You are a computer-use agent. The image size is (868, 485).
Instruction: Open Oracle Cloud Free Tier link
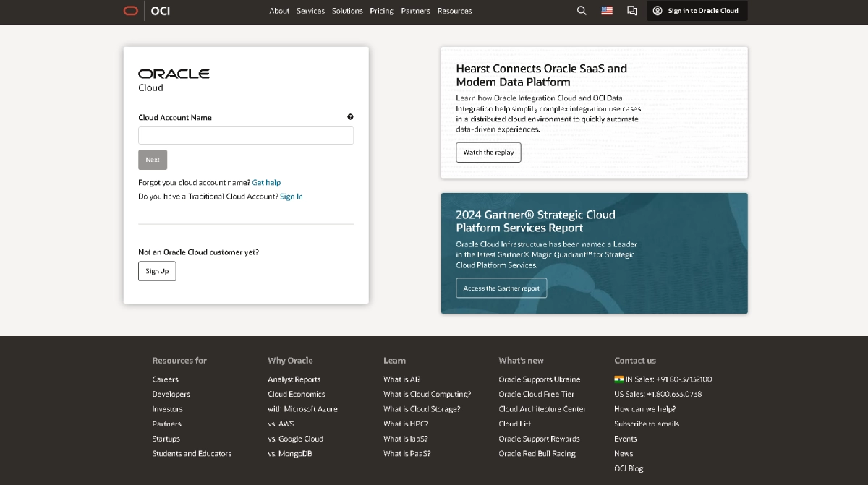(x=536, y=394)
